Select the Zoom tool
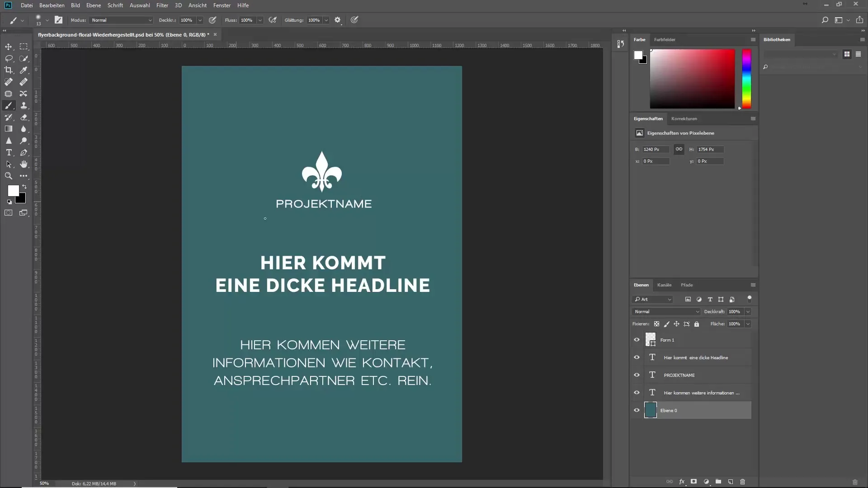The width and height of the screenshot is (868, 488). pos(9,176)
